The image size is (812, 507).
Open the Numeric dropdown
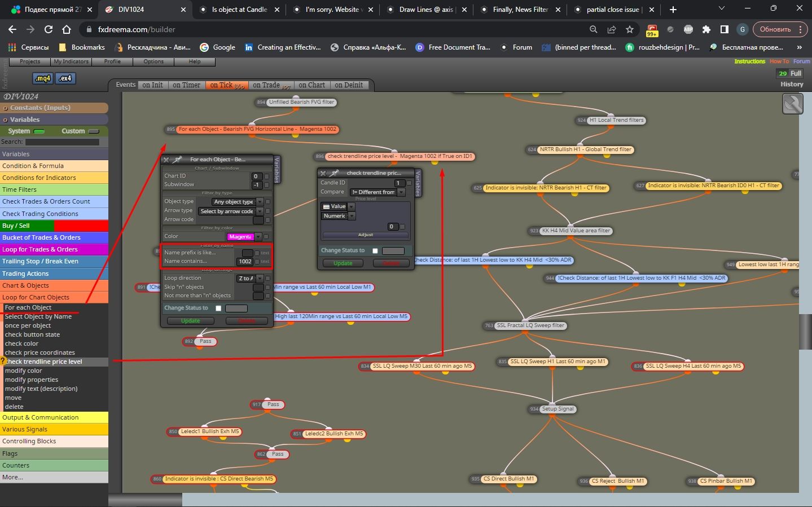[338, 216]
